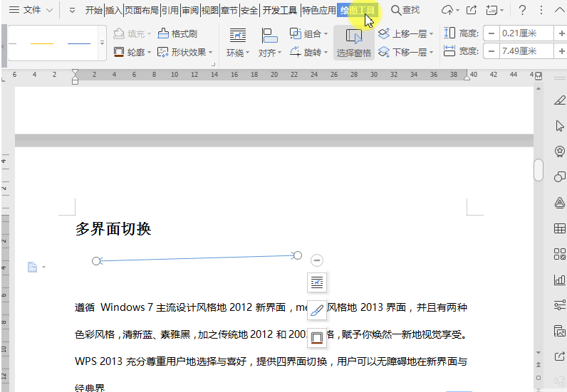Screen dimensions: 567x392
Task: Click the 格式刷 format painter
Action: (177, 33)
